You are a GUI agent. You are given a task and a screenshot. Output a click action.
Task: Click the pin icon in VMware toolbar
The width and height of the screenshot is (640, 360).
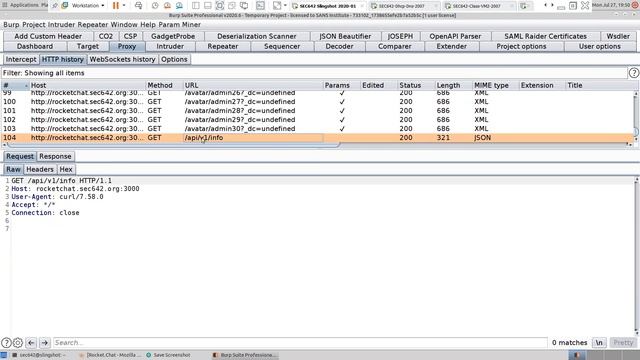click(55, 6)
